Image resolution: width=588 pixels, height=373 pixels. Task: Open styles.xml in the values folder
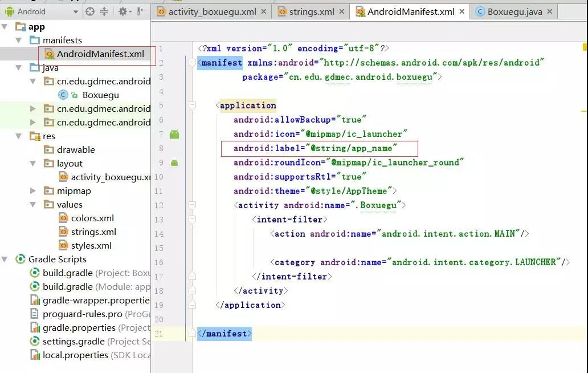pyautogui.click(x=91, y=245)
